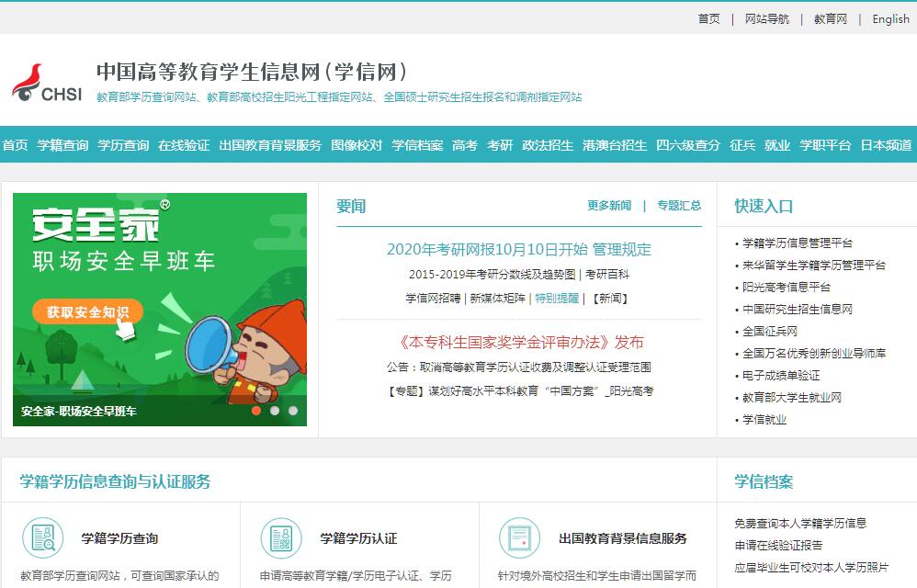Open 政法招生 navigation item
Image resolution: width=917 pixels, height=588 pixels.
click(548, 145)
